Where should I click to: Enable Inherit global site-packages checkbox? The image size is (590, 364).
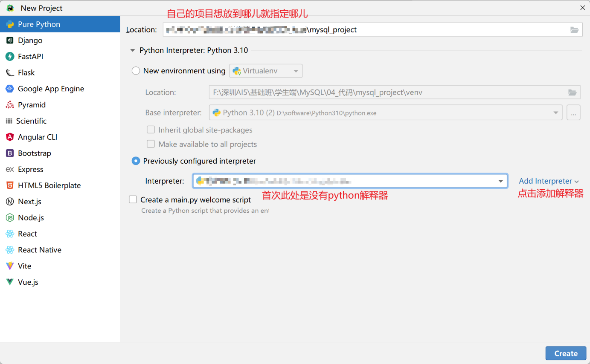point(151,130)
